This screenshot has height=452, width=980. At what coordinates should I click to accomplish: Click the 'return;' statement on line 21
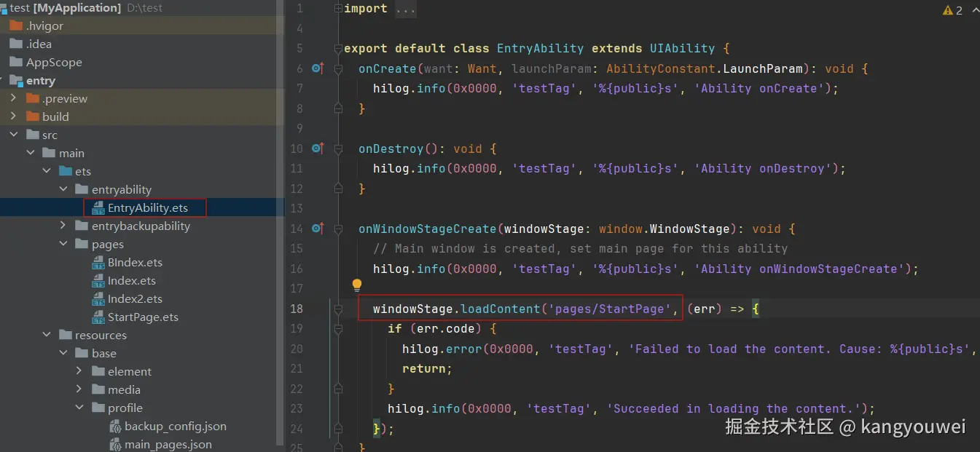click(x=428, y=369)
